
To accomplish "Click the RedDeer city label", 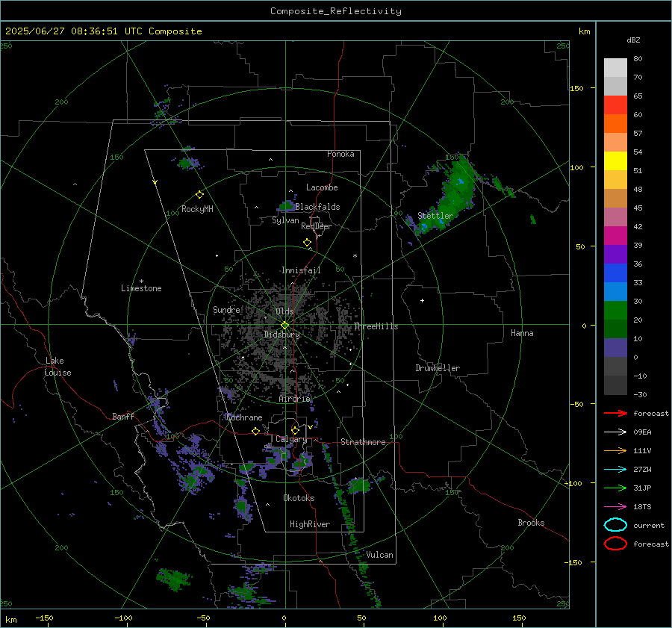I will pyautogui.click(x=317, y=226).
